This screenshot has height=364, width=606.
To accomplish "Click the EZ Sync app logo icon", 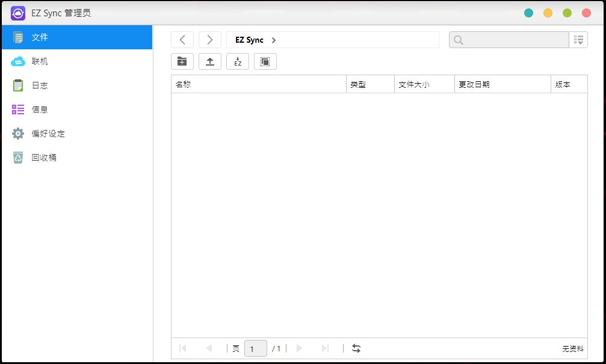I will (18, 13).
